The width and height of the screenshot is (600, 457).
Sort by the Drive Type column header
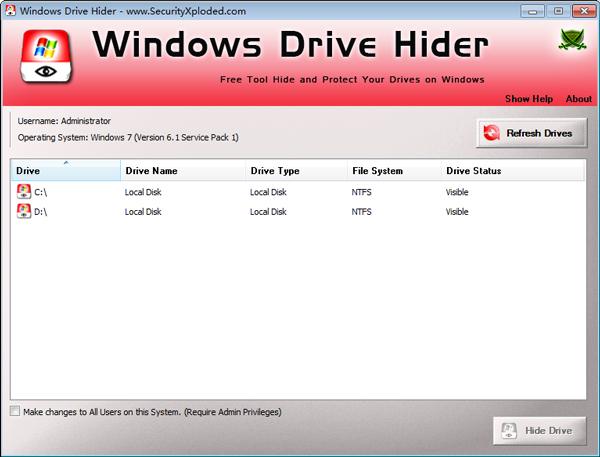pyautogui.click(x=297, y=170)
